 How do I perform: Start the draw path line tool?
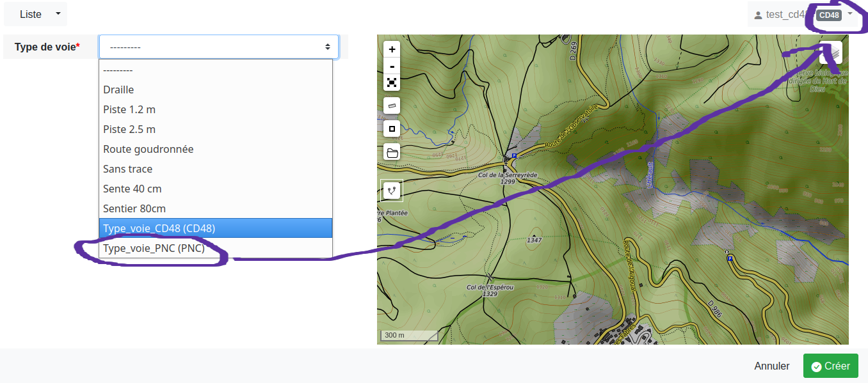click(392, 191)
